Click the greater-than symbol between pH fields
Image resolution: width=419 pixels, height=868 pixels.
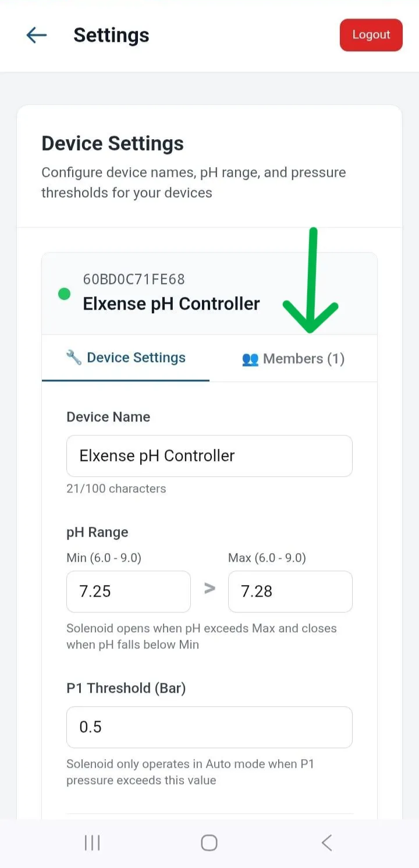210,589
